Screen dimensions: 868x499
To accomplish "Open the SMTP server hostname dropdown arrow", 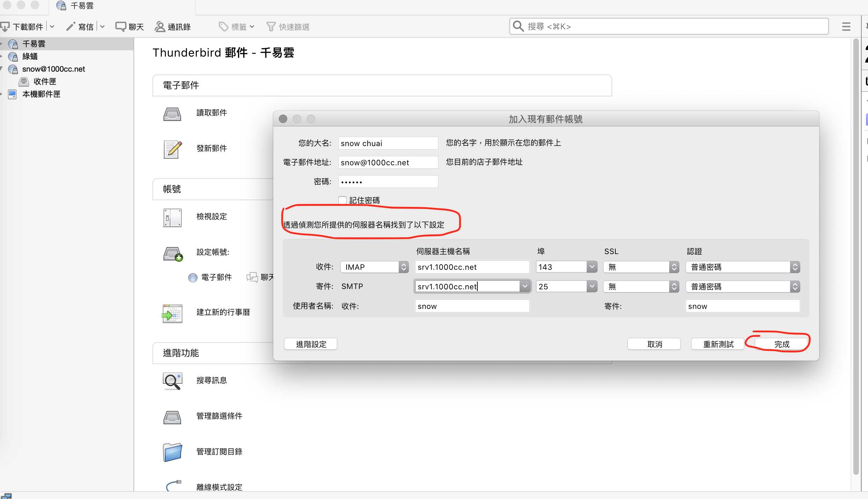I will (x=525, y=287).
